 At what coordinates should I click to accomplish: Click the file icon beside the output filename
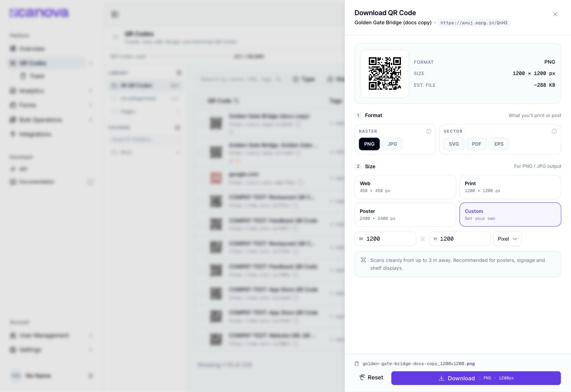tap(357, 364)
